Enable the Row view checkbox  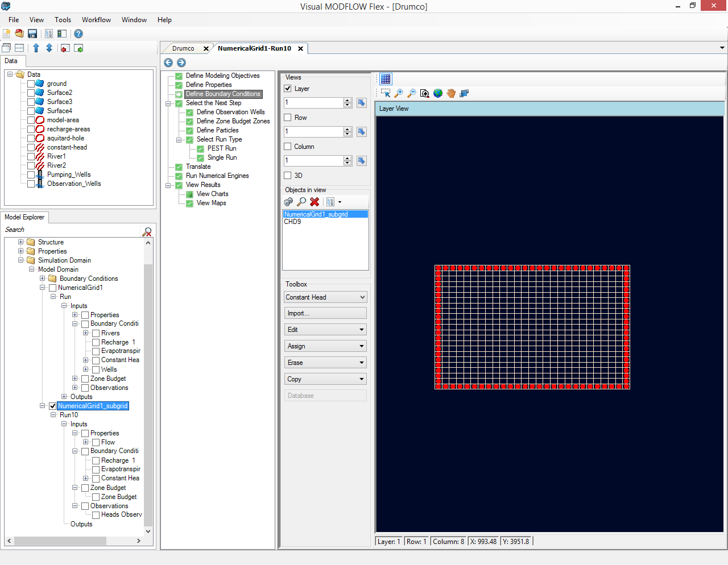[287, 117]
